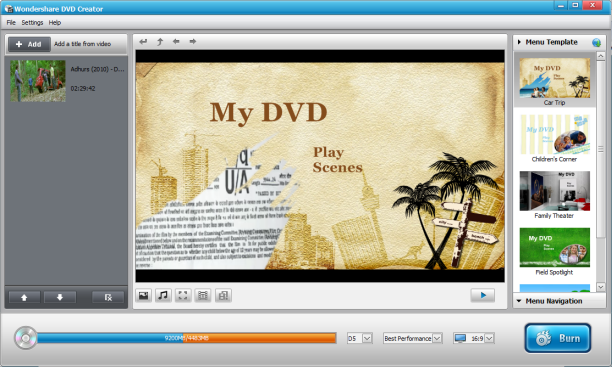Select the Family Theater menu template
612x367 pixels.
[x=555, y=195]
